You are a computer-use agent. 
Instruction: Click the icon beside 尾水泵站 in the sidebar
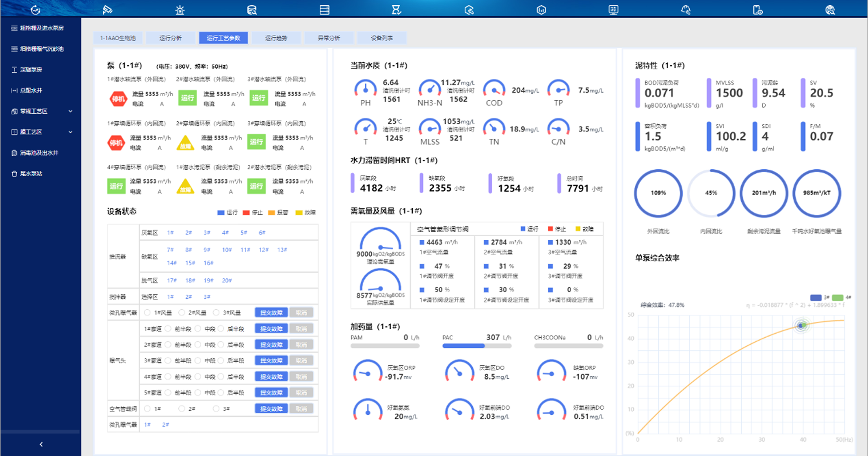pyautogui.click(x=14, y=174)
